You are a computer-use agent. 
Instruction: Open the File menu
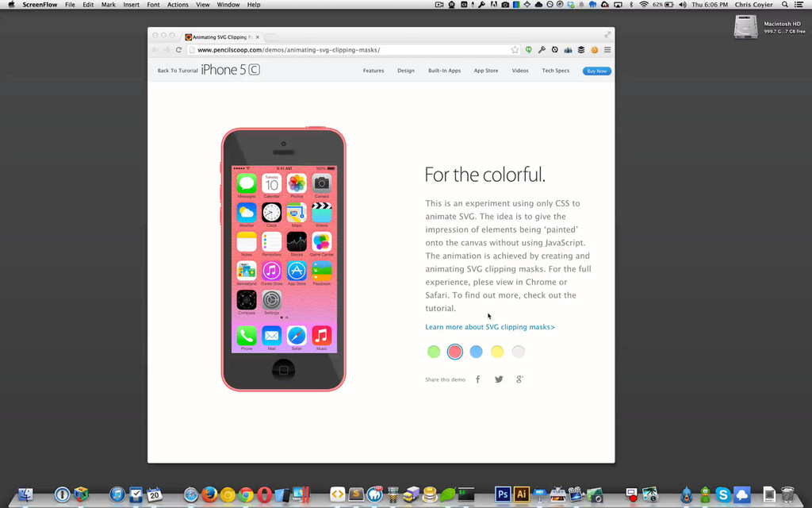coord(70,5)
